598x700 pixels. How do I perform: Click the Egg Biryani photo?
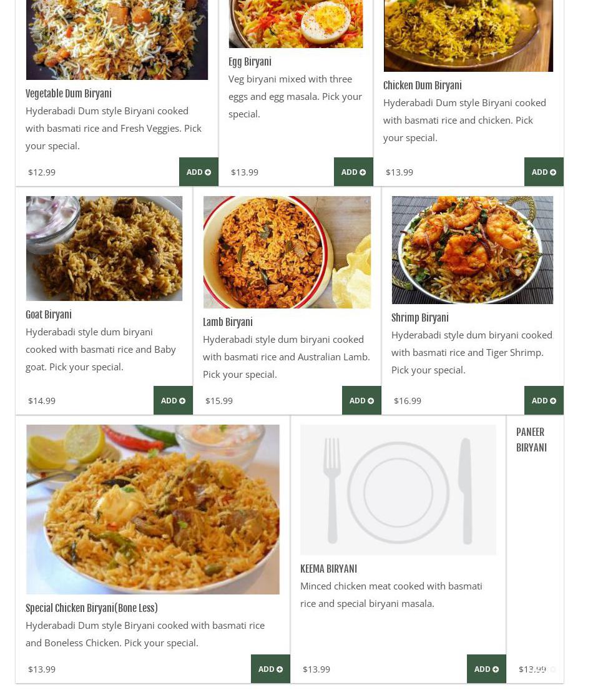point(295,24)
